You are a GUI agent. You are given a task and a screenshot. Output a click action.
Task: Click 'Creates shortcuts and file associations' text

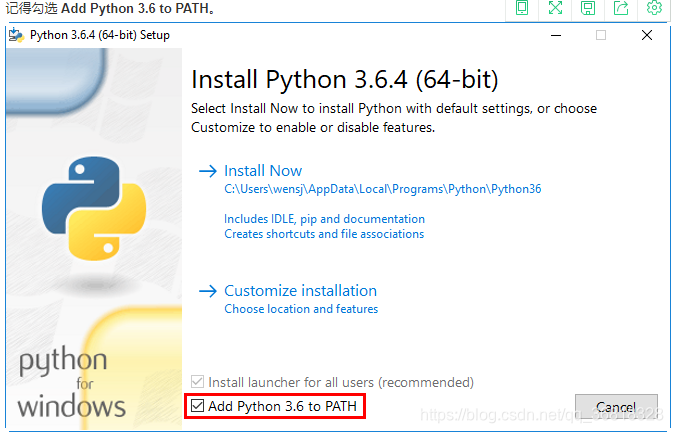(324, 234)
